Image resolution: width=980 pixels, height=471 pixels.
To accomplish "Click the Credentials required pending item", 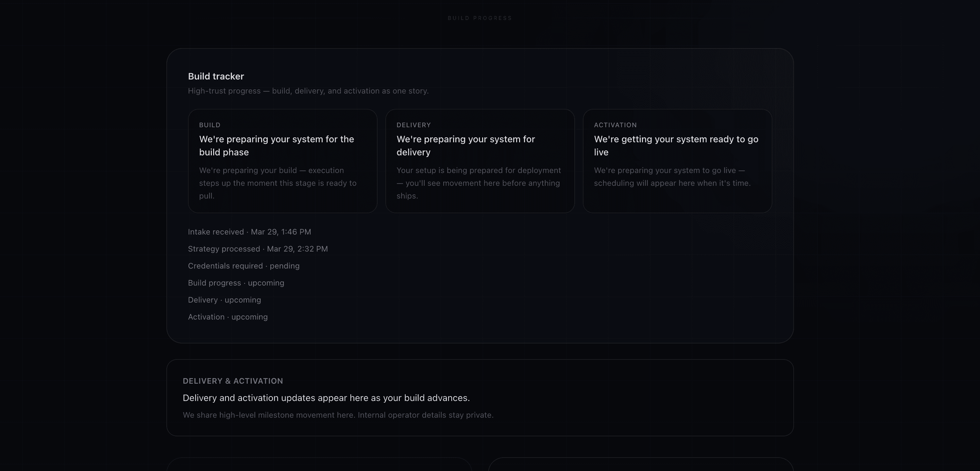I will tap(244, 266).
